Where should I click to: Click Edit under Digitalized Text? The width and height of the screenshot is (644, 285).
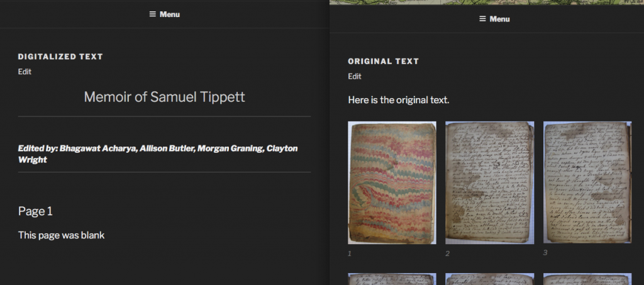[25, 72]
